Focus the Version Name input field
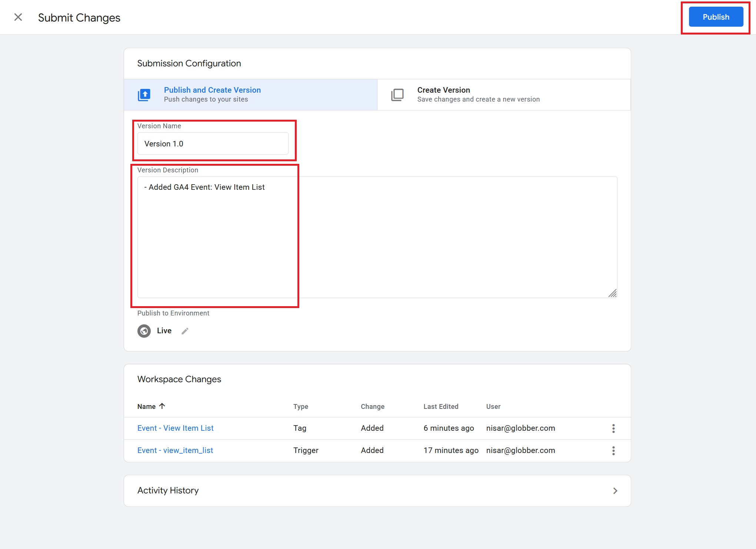 coord(213,144)
